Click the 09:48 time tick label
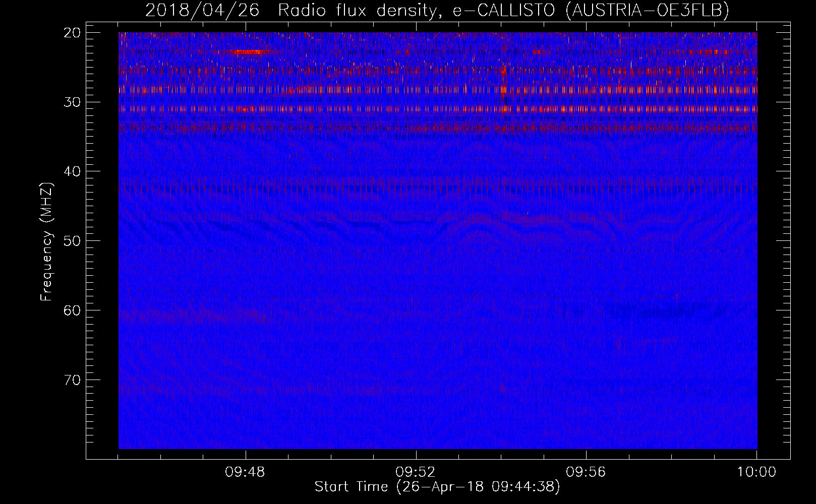This screenshot has width=816, height=504. (246, 472)
